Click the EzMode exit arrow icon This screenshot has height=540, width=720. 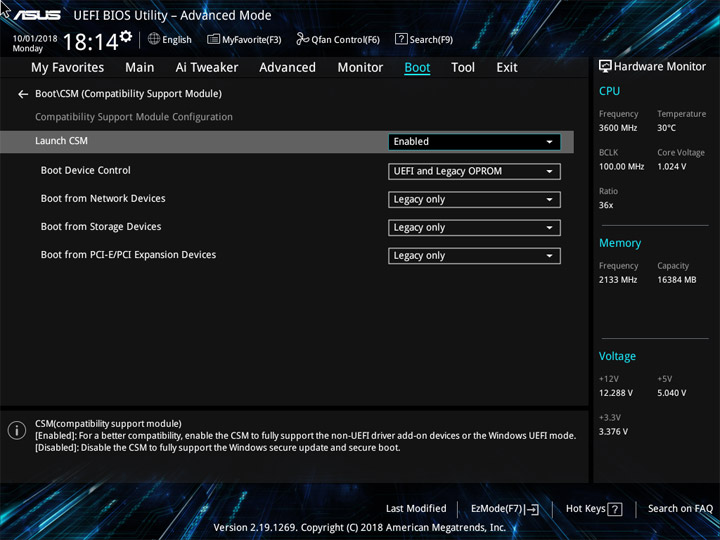(531, 509)
